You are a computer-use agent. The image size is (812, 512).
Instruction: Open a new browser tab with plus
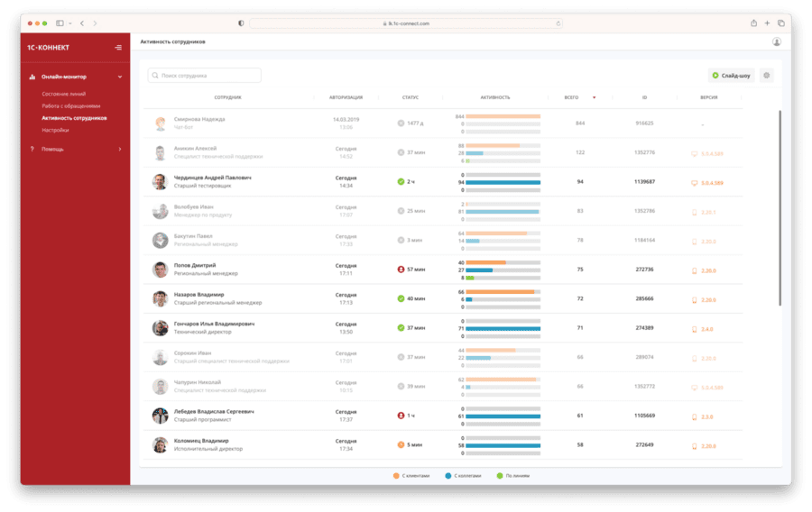pos(767,23)
